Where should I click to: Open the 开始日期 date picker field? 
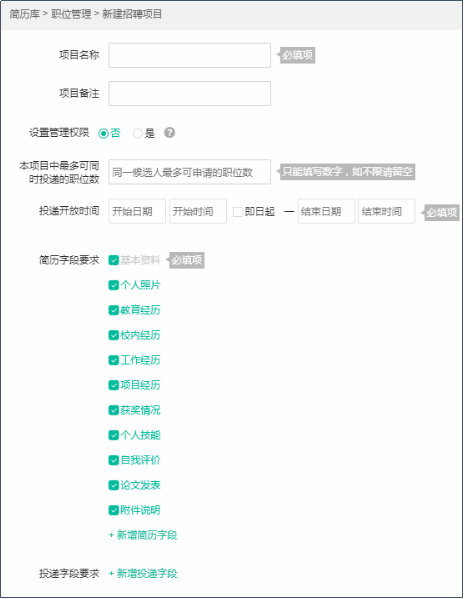click(x=137, y=211)
